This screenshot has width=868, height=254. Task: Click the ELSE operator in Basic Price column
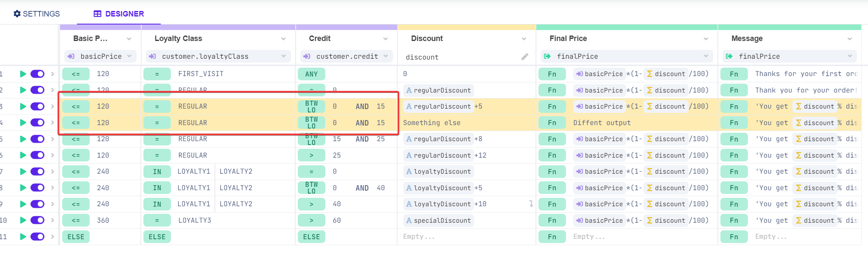[x=76, y=237]
